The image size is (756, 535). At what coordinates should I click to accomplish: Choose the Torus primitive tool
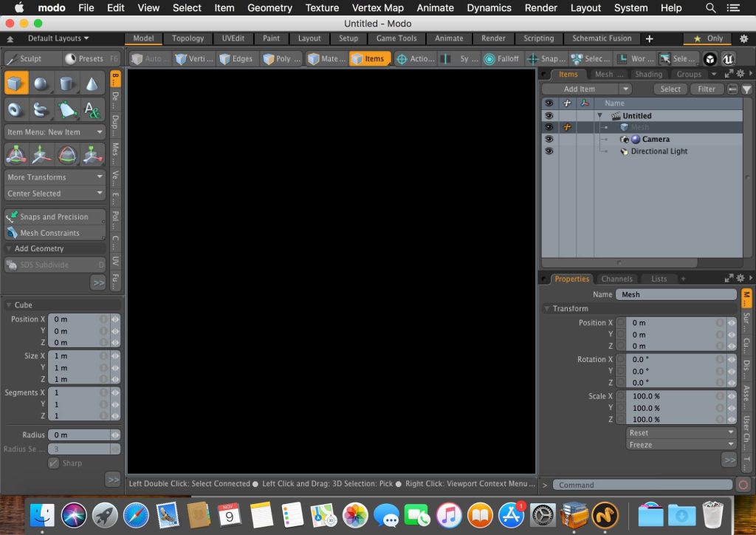[x=16, y=109]
